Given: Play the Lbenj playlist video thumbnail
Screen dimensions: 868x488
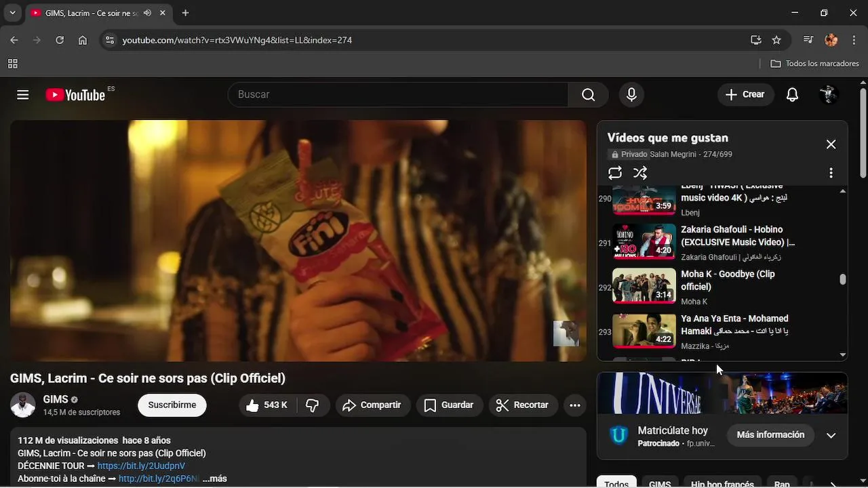Looking at the screenshot, I should (x=644, y=201).
